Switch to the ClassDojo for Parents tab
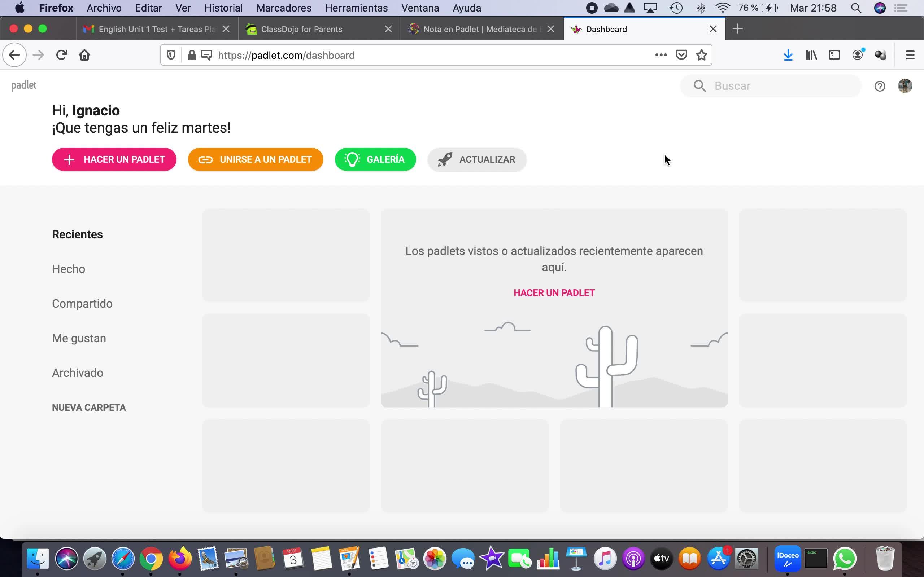924x577 pixels. 302,29
